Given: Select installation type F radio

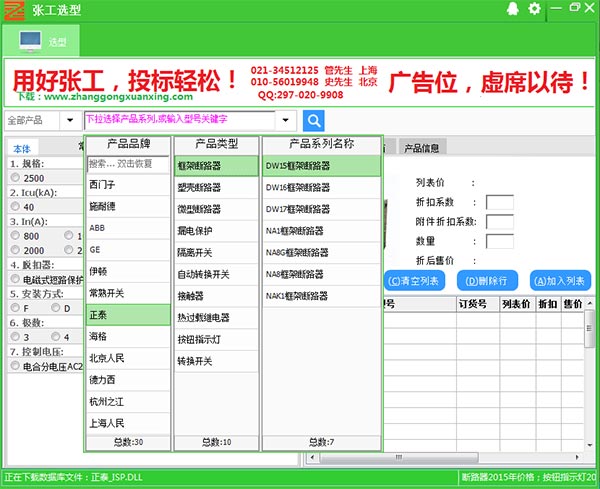Looking at the screenshot, I should 15,308.
